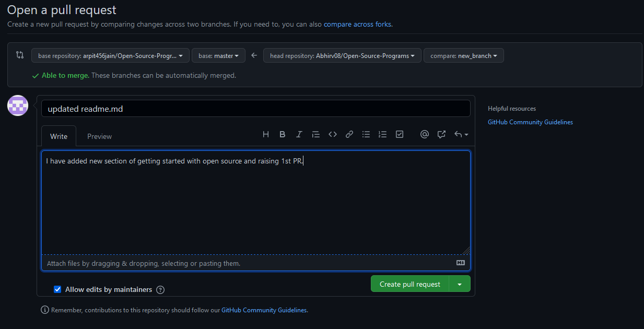The image size is (644, 329).
Task: Insert a quote block
Action: coord(316,135)
